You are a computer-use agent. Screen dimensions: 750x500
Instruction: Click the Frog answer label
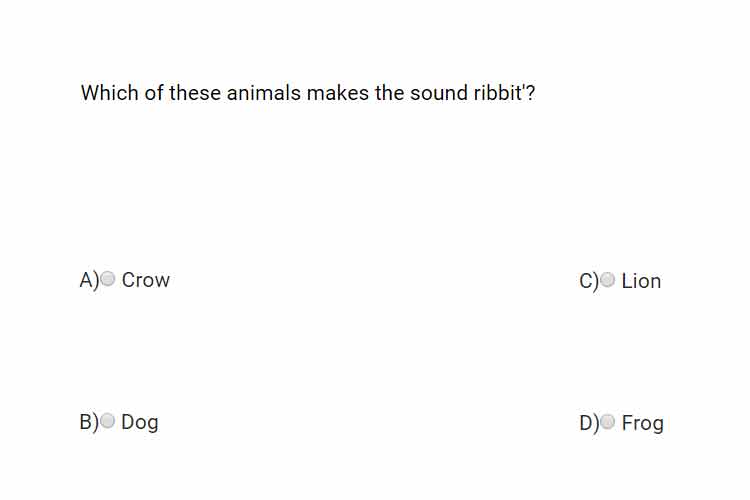tap(642, 424)
